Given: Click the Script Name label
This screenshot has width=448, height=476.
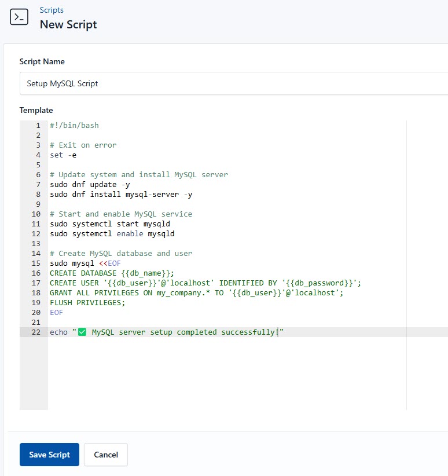Looking at the screenshot, I should [x=42, y=61].
